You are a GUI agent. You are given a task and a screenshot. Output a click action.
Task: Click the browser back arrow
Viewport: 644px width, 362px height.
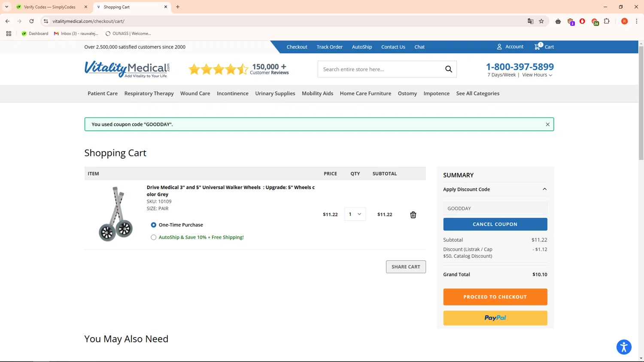[7, 21]
